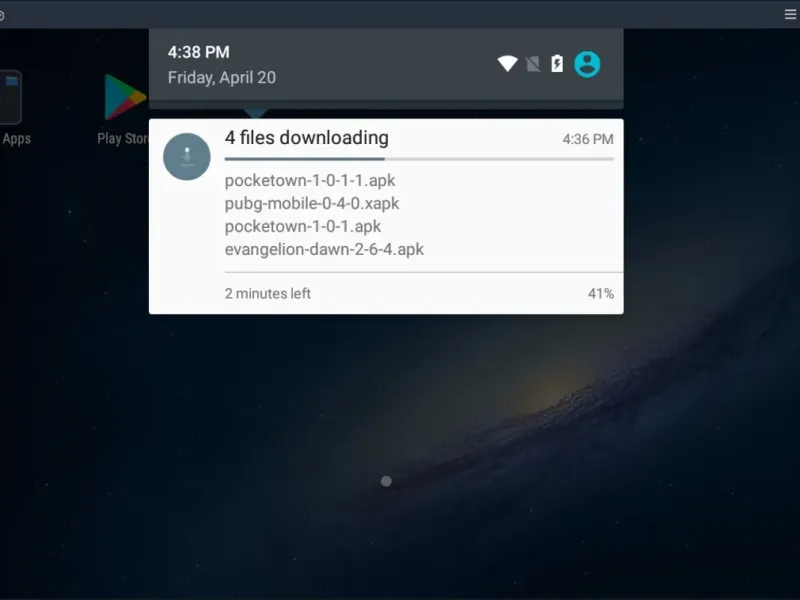800x600 pixels.
Task: Open the user account avatar icon
Action: pyautogui.click(x=587, y=64)
